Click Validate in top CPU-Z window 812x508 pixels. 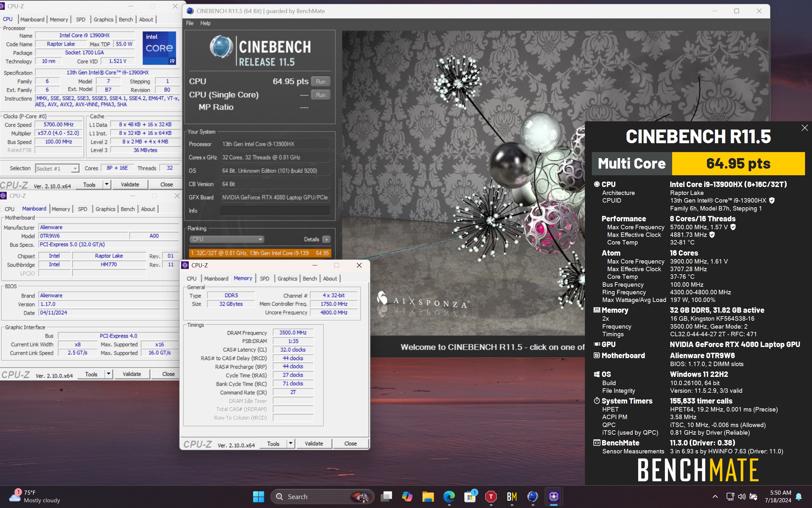pos(130,184)
